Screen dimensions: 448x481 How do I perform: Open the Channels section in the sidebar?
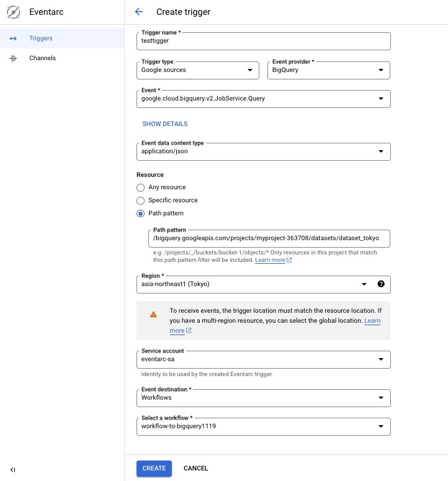coord(62,58)
